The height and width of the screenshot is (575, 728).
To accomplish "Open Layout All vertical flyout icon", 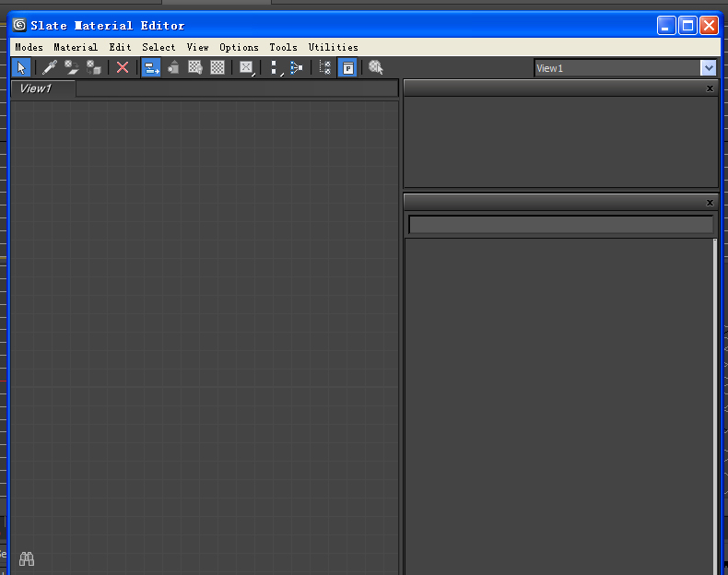I will (x=275, y=68).
